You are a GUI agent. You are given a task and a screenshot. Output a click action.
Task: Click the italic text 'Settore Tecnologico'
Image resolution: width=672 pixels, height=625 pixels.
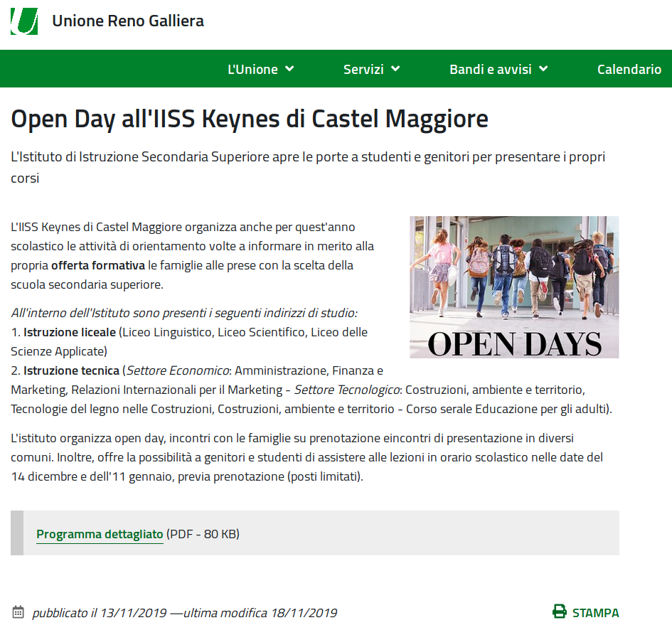[x=347, y=390]
